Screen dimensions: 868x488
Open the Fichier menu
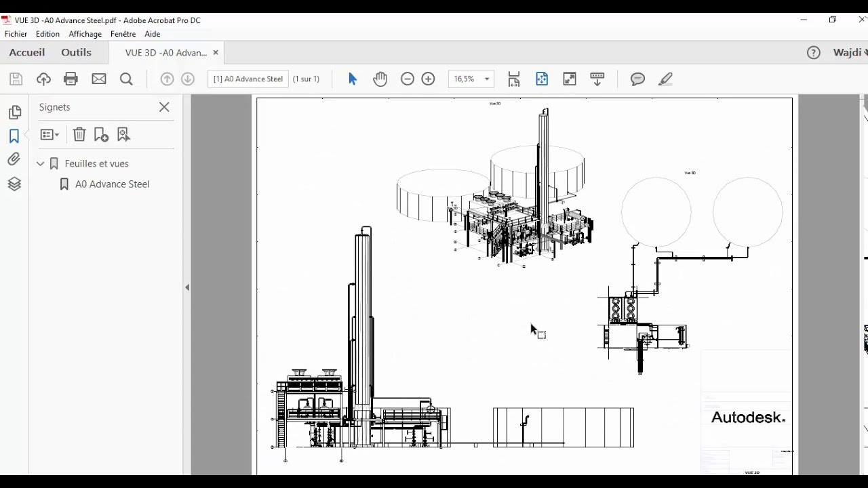(16, 34)
